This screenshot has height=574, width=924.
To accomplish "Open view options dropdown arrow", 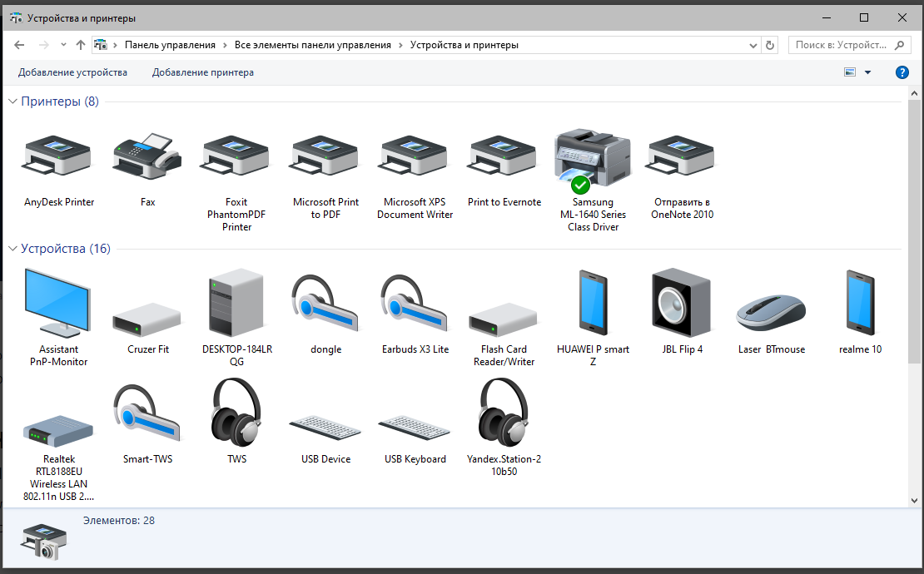I will (867, 72).
